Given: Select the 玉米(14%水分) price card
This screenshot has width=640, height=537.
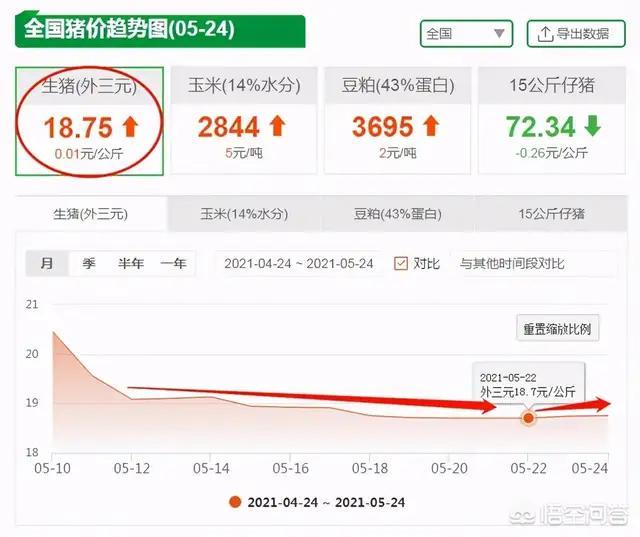Looking at the screenshot, I should (x=244, y=121).
